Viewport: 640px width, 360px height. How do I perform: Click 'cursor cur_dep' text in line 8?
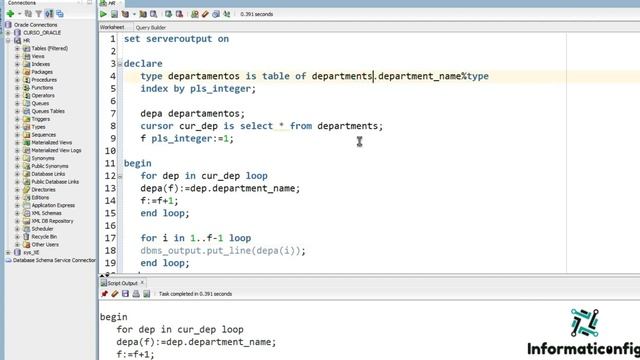[179, 126]
